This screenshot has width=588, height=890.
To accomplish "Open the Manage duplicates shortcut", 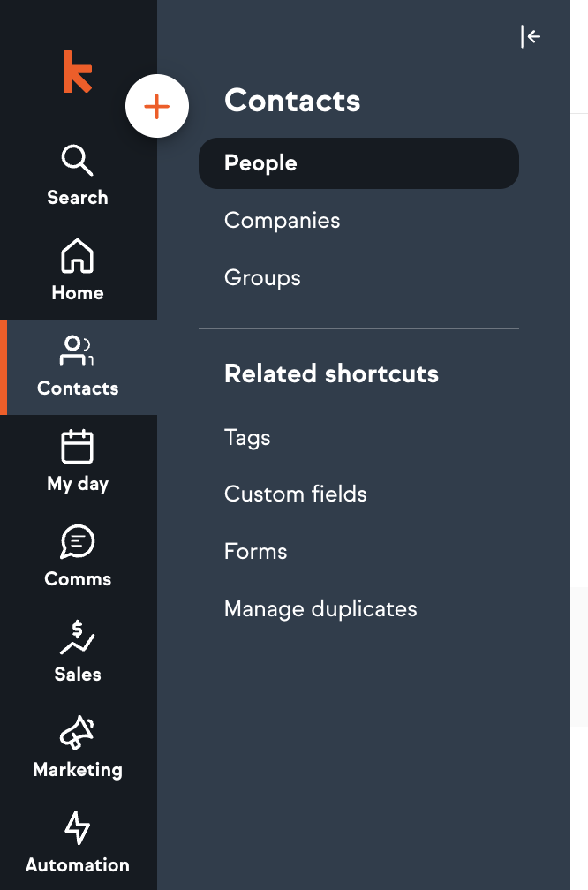I will 320,608.
